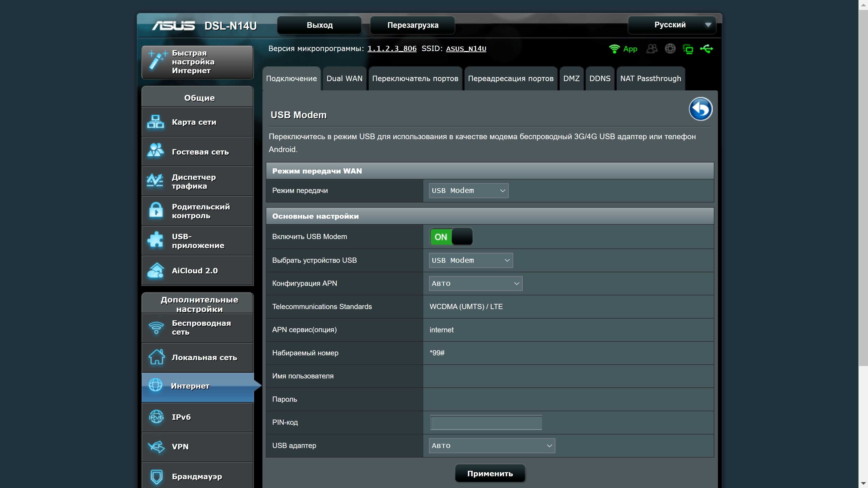
Task: Open the VPN menu item
Action: [x=198, y=447]
